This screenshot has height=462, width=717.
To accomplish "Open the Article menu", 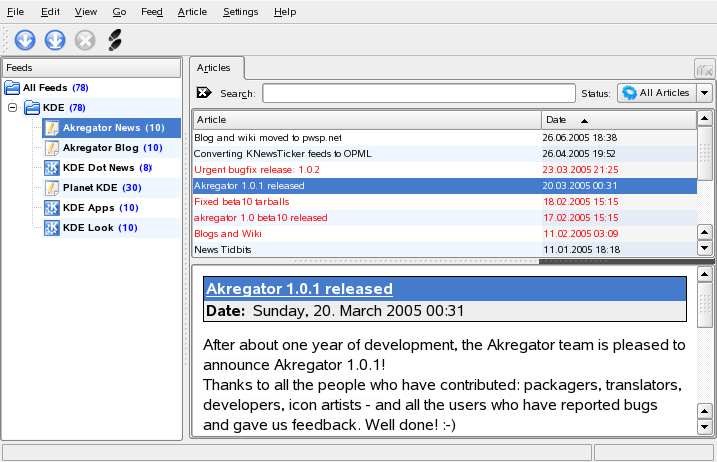I will point(192,12).
